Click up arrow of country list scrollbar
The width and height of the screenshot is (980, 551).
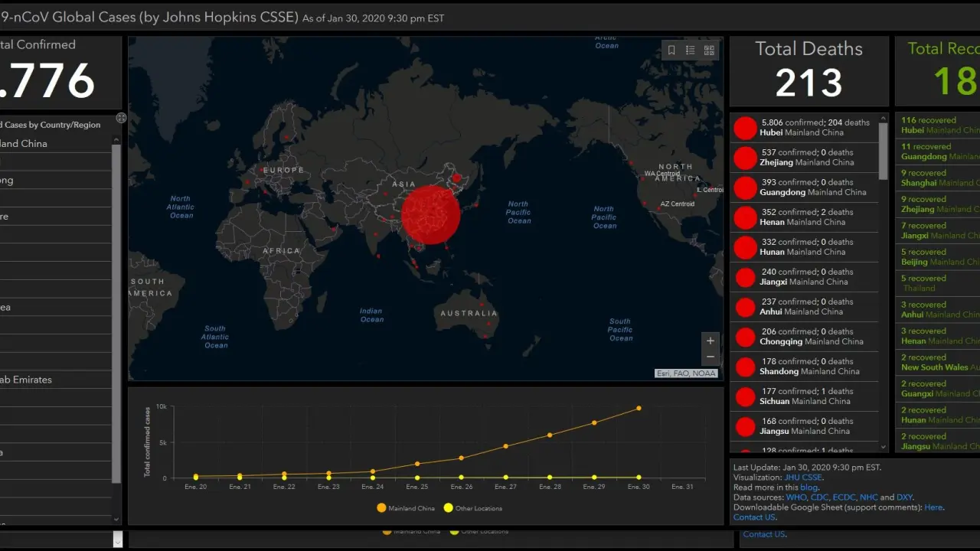click(x=116, y=140)
